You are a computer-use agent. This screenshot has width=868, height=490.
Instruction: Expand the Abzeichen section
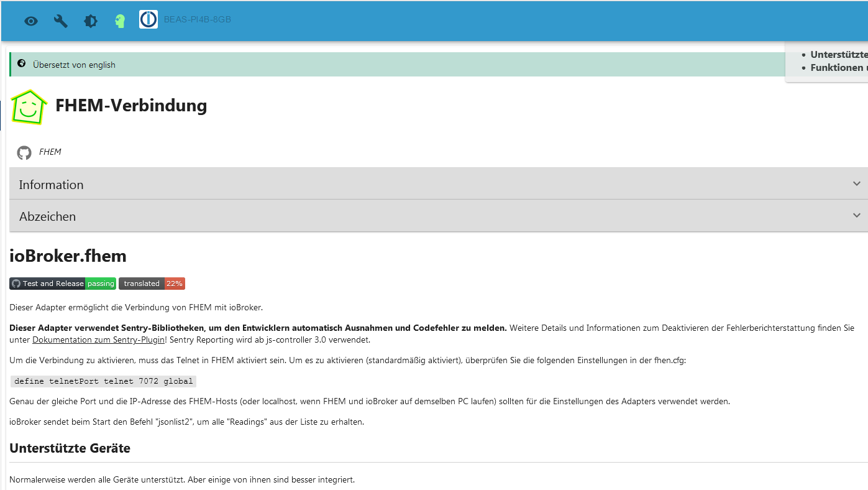click(x=439, y=216)
